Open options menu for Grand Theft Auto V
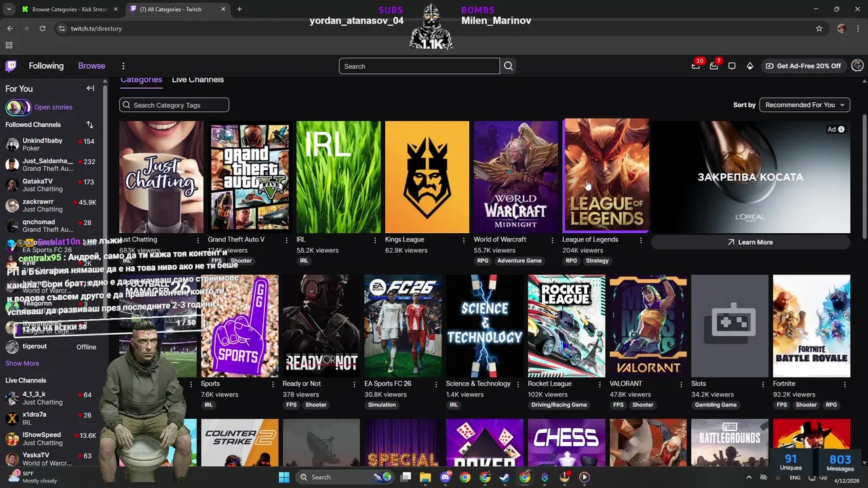The height and width of the screenshot is (488, 868). click(286, 240)
